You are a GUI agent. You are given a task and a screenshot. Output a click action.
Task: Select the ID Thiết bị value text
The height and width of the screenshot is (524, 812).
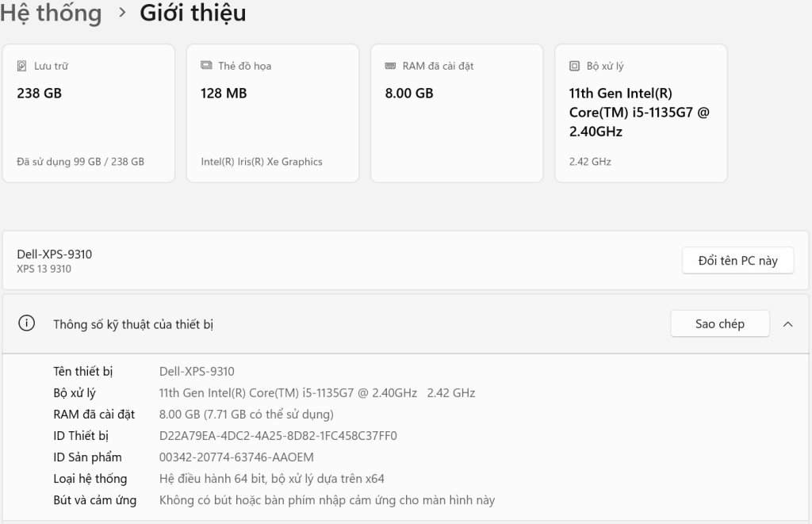(278, 436)
